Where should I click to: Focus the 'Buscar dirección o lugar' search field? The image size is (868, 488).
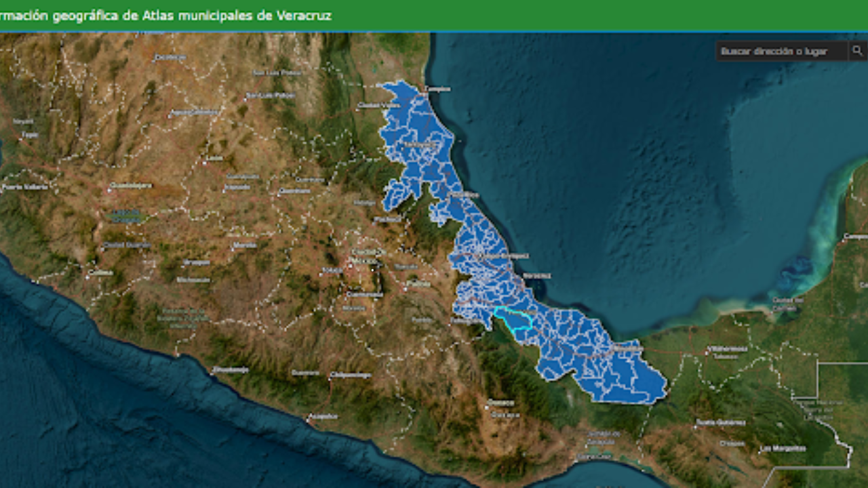pyautogui.click(x=781, y=51)
